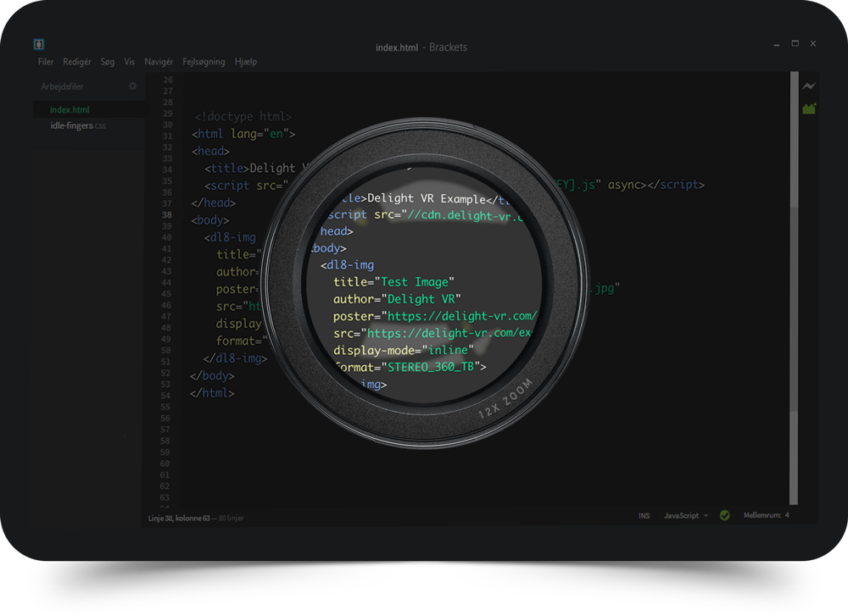Open the Redigér menu
848x616 pixels.
[x=77, y=62]
